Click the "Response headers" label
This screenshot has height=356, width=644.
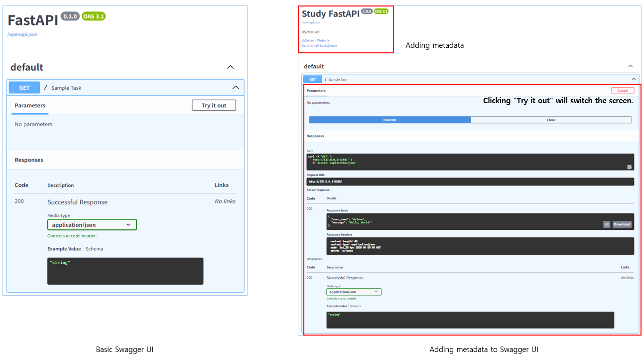340,234
